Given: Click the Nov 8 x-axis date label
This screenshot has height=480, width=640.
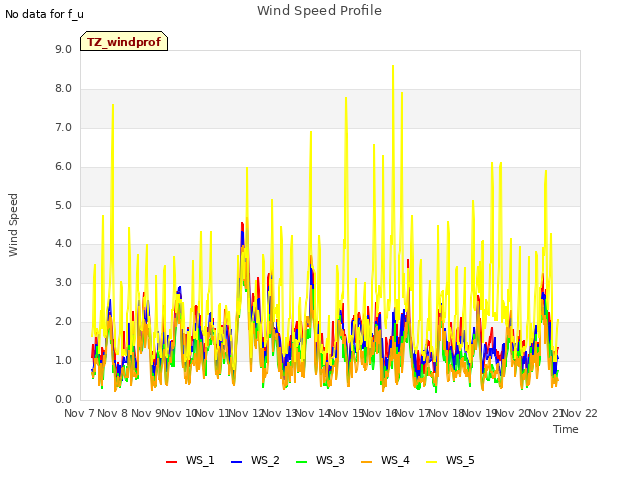Looking at the screenshot, I should point(113,413).
